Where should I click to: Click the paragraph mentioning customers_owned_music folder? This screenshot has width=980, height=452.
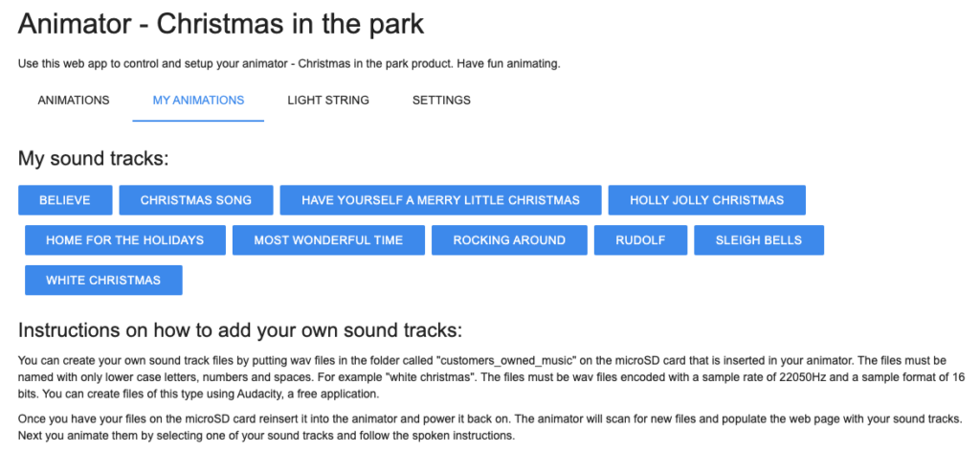pos(491,379)
